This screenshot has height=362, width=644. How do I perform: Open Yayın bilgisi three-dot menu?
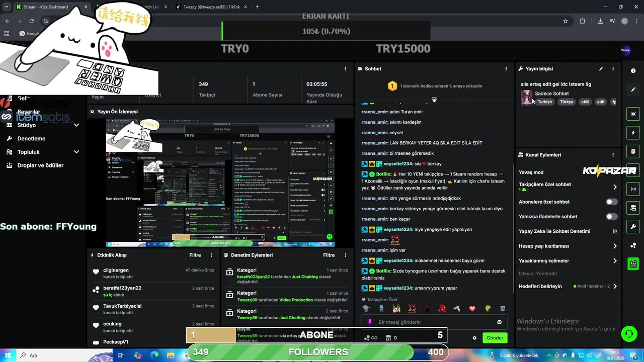click(613, 69)
